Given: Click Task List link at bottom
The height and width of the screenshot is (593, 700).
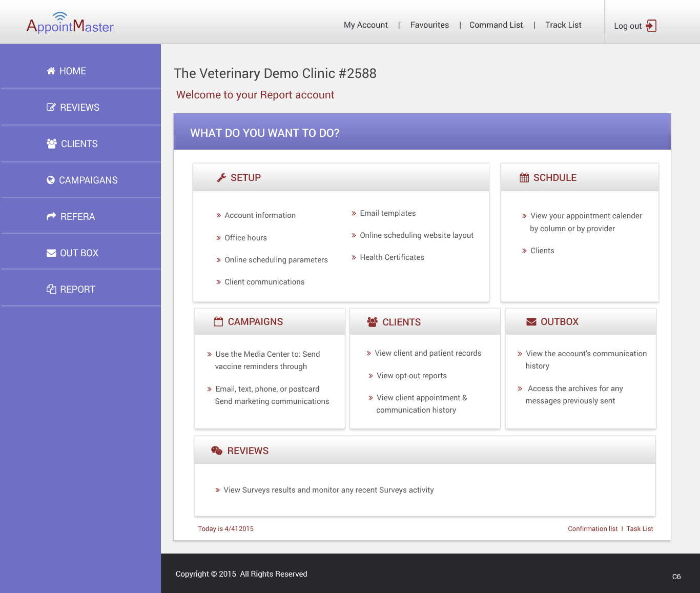Looking at the screenshot, I should [640, 529].
